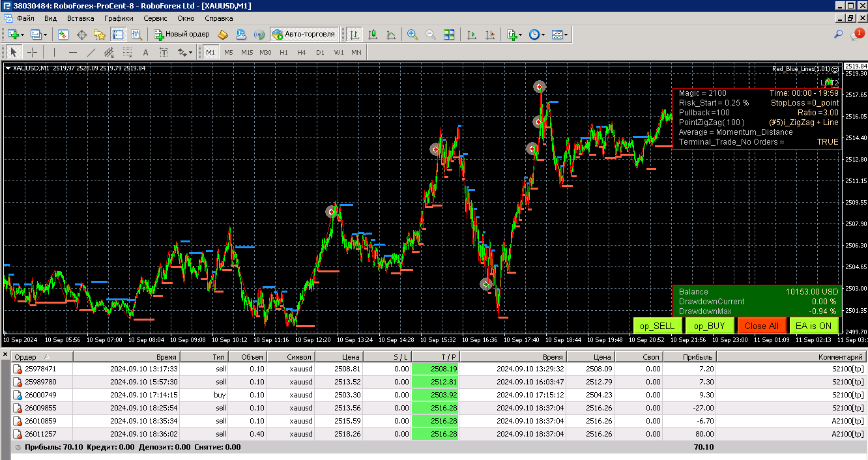The width and height of the screenshot is (868, 460).
Task: Expand the new chart dropdown arrow
Action: click(23, 35)
